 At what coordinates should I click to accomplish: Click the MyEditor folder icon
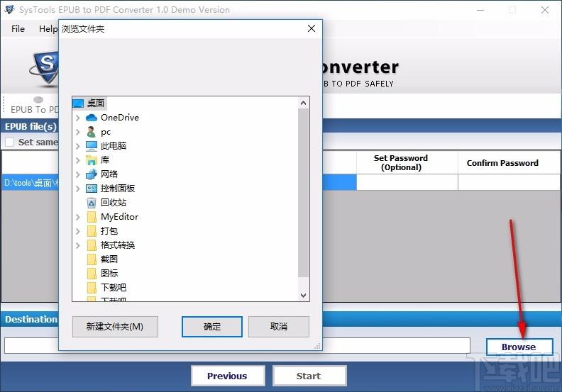point(92,217)
